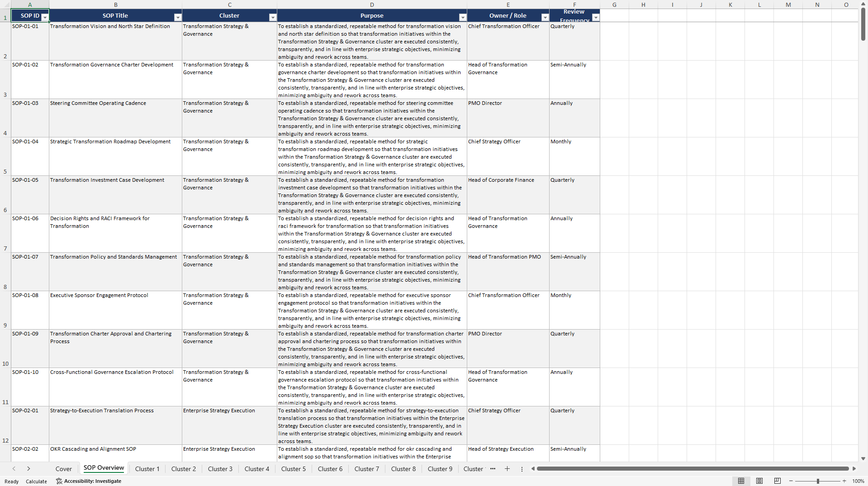Viewport: 868px width, 486px height.
Task: Select cell SOP-01-01
Action: pyautogui.click(x=30, y=41)
